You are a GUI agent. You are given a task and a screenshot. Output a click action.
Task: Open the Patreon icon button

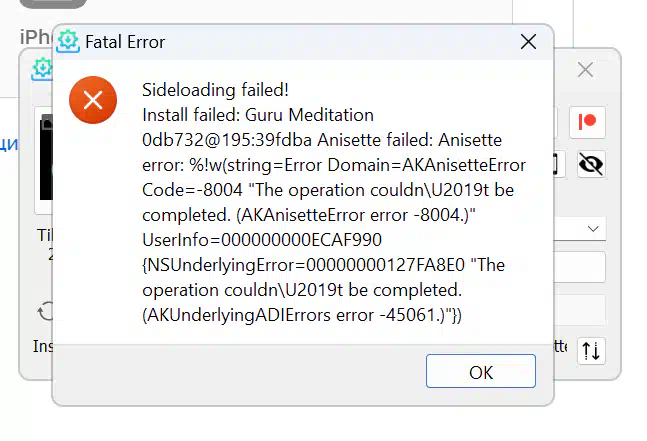coord(587,122)
